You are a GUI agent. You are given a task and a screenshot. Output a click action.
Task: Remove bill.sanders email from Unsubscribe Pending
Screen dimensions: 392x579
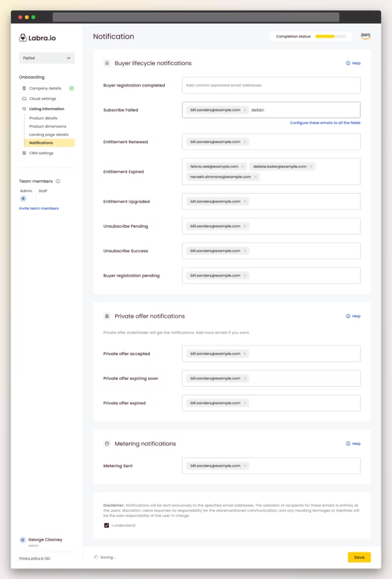244,226
